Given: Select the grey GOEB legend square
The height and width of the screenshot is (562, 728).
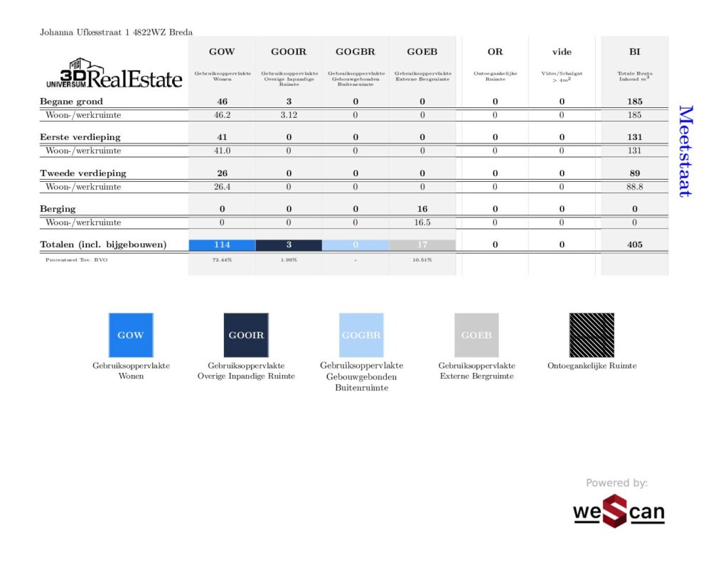Looking at the screenshot, I should click(476, 335).
